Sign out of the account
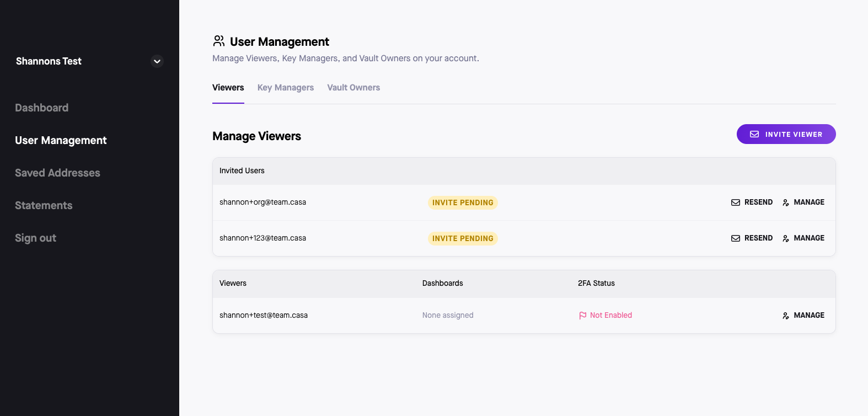The image size is (868, 416). coord(35,238)
